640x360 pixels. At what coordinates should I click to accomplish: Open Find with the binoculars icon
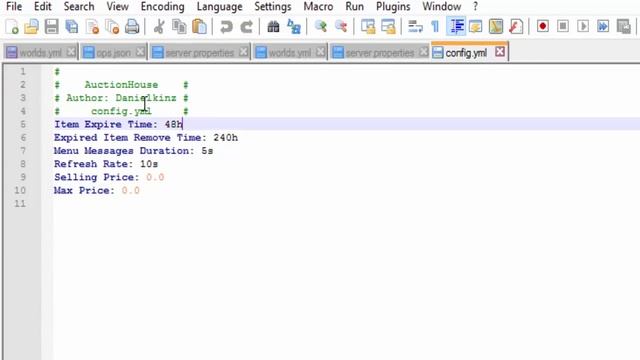pos(273,27)
